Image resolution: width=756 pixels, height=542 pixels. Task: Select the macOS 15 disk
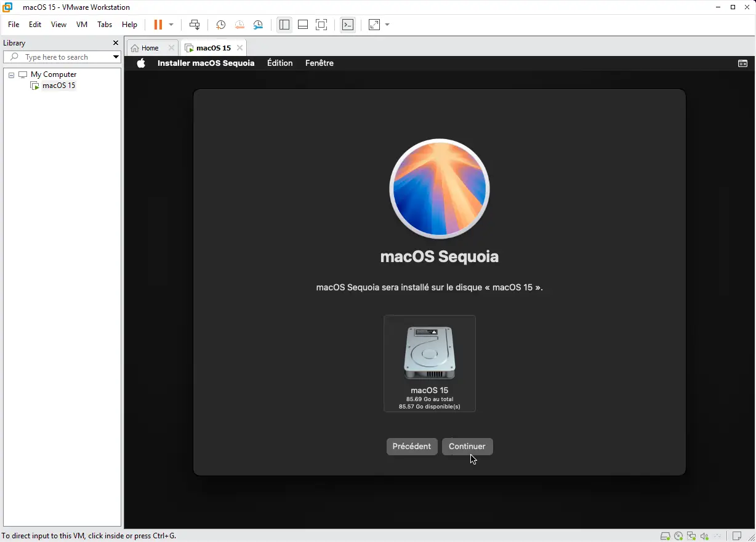(430, 363)
